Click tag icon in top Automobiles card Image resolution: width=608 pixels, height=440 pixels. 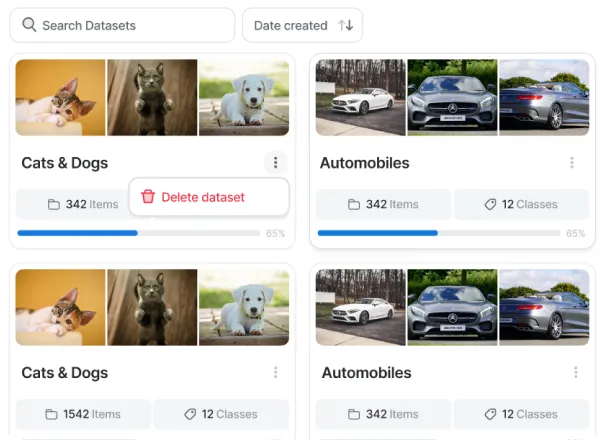(x=490, y=204)
